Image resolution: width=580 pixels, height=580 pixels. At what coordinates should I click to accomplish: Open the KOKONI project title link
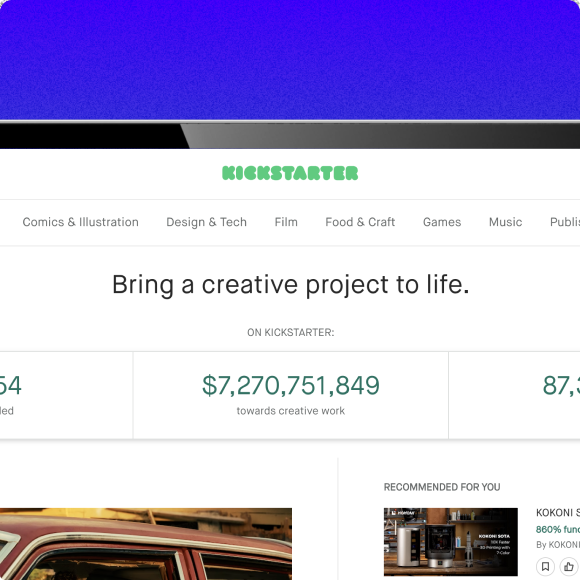[x=558, y=513]
